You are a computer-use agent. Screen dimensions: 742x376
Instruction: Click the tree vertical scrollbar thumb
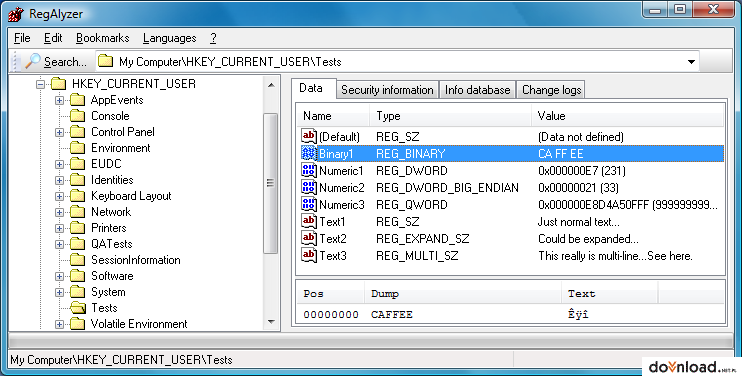(x=271, y=183)
